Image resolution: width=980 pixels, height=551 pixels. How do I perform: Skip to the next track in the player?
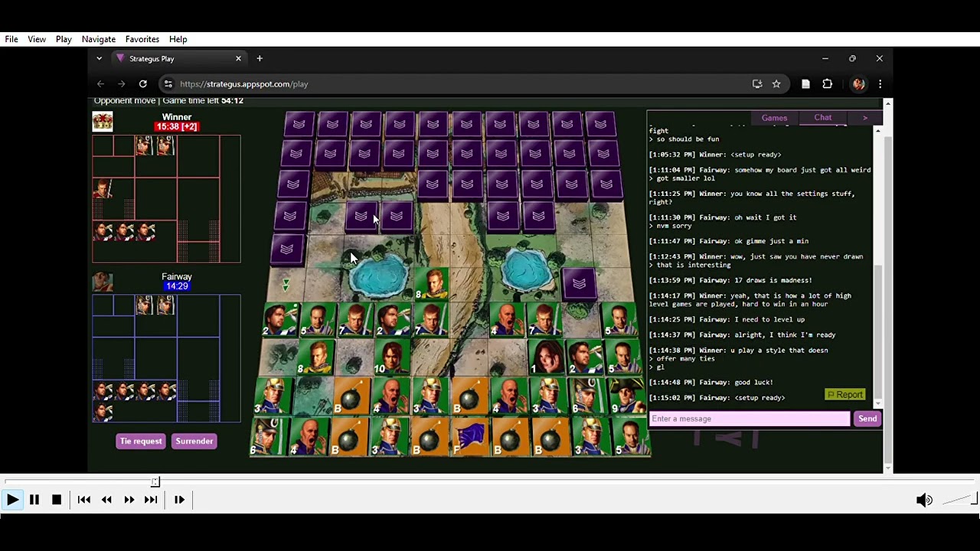point(151,500)
